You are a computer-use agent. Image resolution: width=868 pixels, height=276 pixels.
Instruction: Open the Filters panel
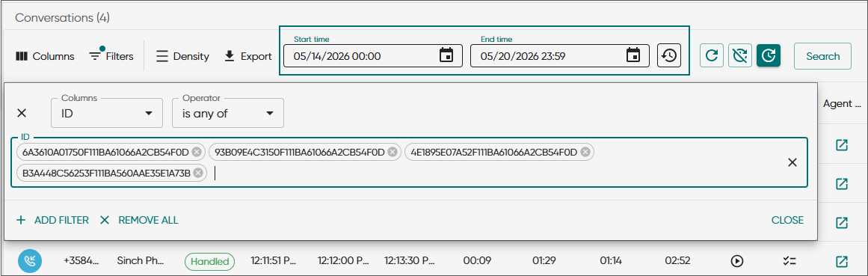[x=111, y=55]
